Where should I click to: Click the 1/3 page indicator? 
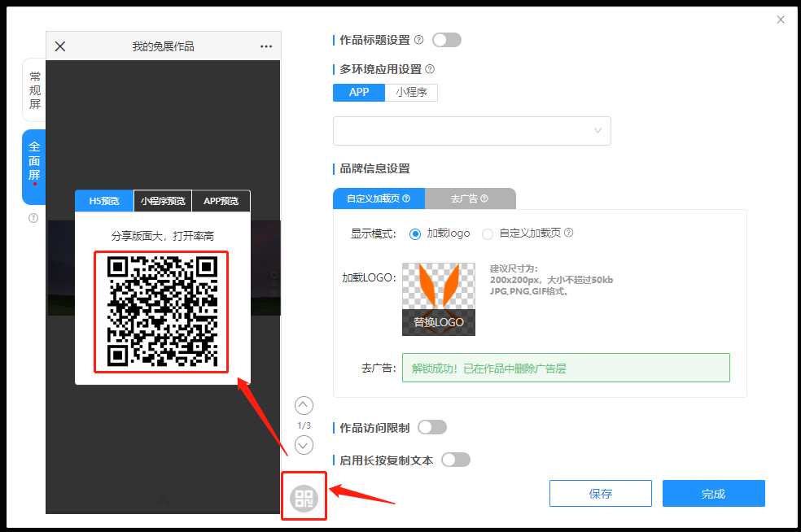[304, 425]
